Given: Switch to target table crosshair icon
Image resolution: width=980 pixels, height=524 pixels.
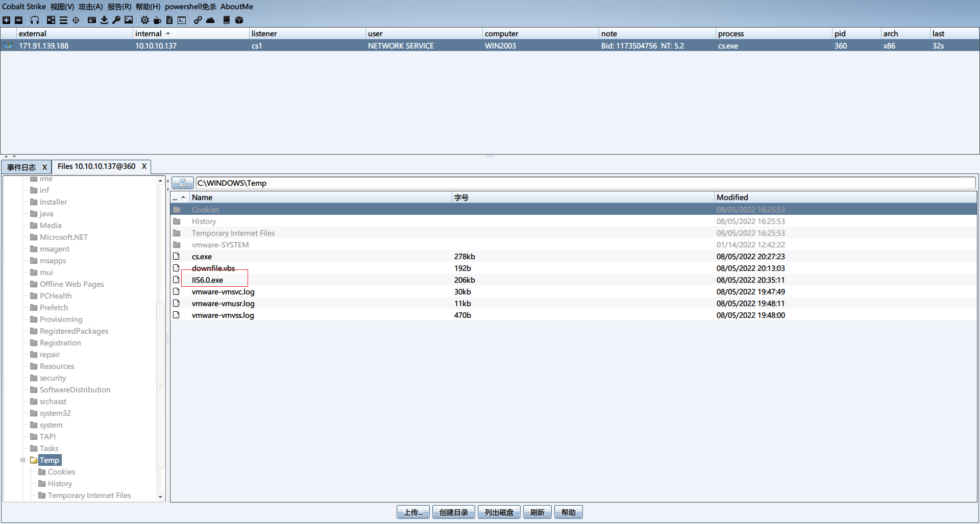Looking at the screenshot, I should click(x=76, y=20).
